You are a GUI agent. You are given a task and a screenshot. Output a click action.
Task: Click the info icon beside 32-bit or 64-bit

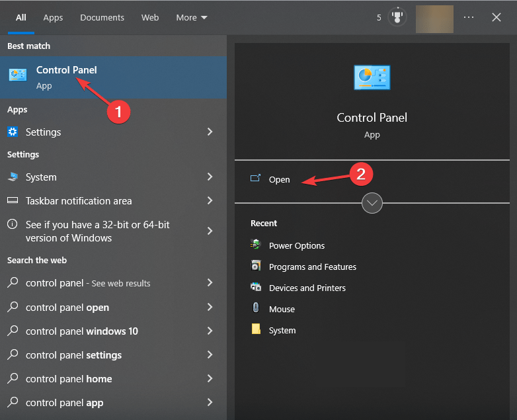[12, 224]
